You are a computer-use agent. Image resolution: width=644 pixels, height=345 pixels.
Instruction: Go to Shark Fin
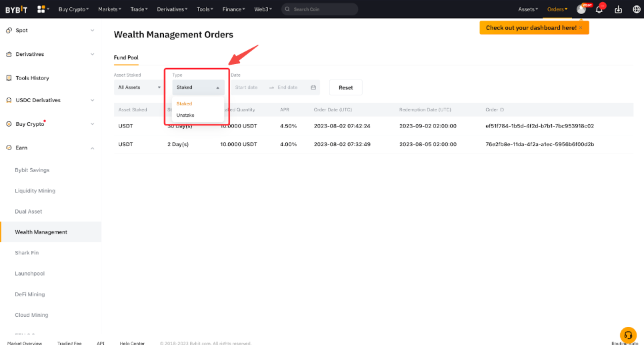[27, 253]
